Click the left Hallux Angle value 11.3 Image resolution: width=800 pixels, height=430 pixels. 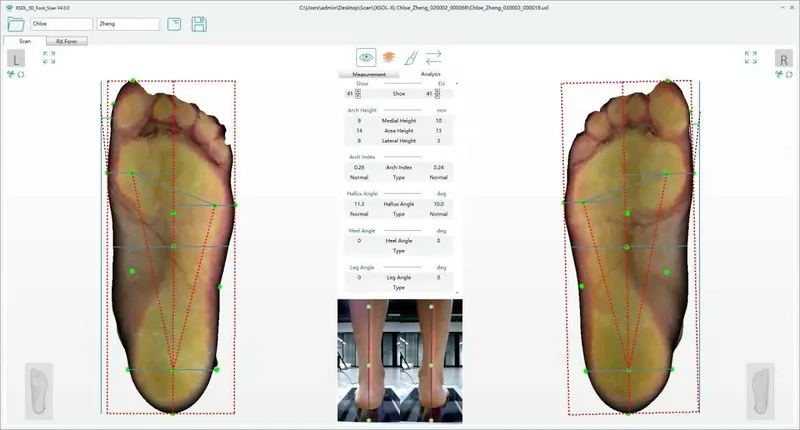click(359, 204)
